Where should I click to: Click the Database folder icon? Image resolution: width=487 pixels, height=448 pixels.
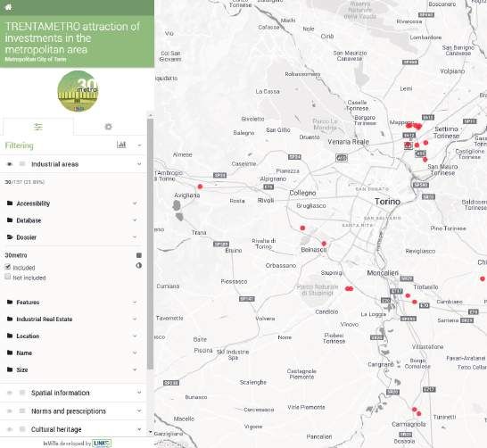[x=10, y=220]
